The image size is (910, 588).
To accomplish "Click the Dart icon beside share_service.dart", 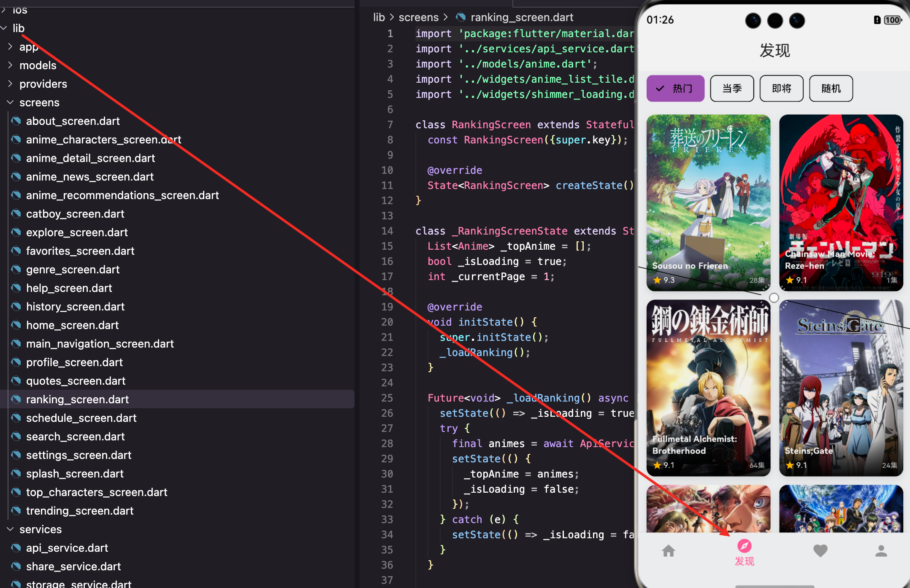I will tap(16, 566).
